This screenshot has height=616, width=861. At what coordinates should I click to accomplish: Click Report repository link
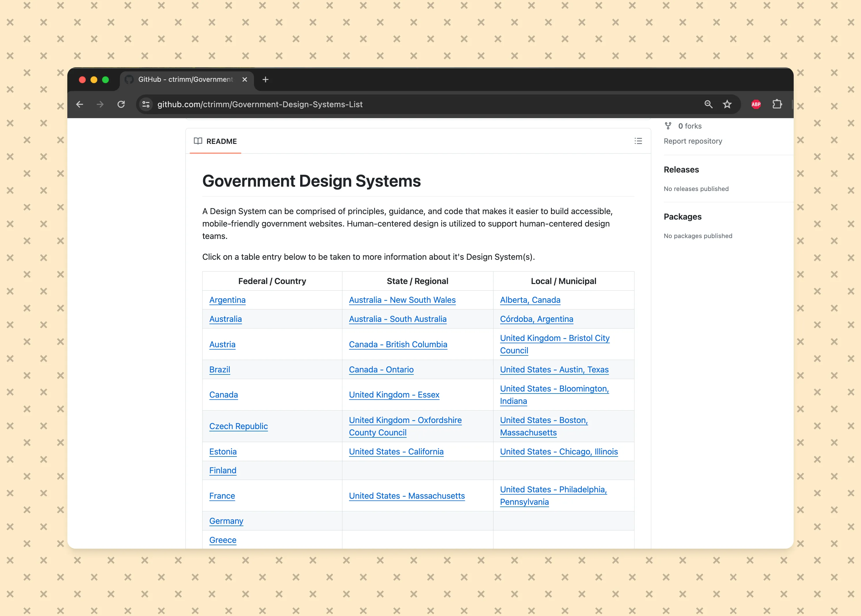pos(693,141)
